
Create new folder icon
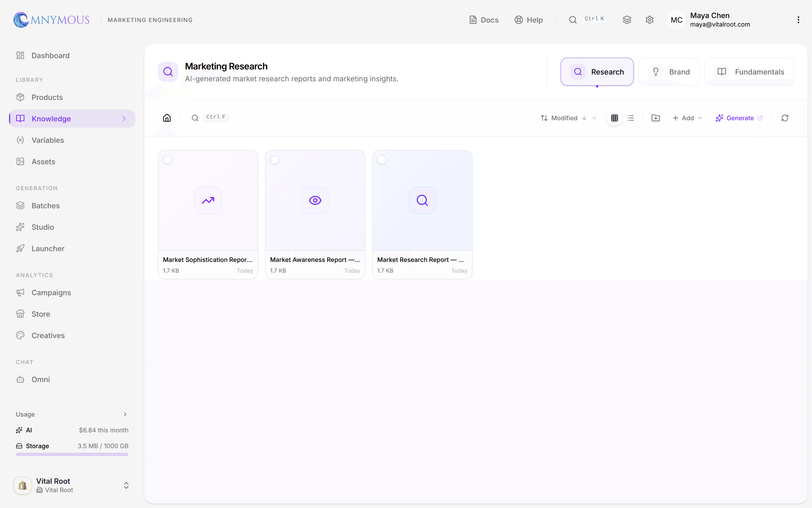[656, 118]
